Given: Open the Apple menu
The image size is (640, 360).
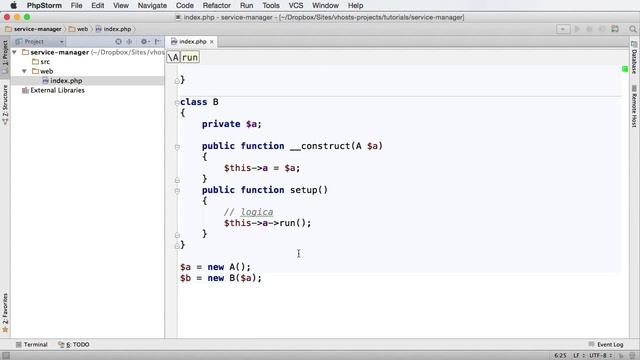Looking at the screenshot, I should tap(13, 5).
